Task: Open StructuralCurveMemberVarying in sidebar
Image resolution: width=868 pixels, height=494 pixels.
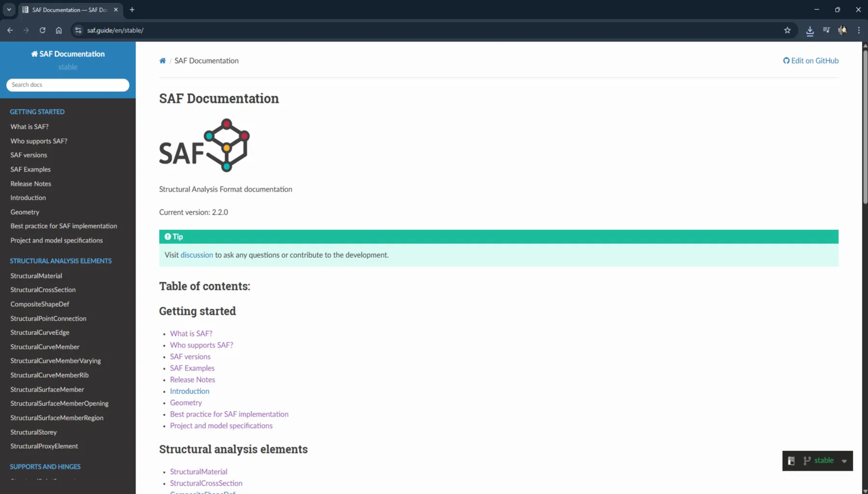Action: point(55,361)
